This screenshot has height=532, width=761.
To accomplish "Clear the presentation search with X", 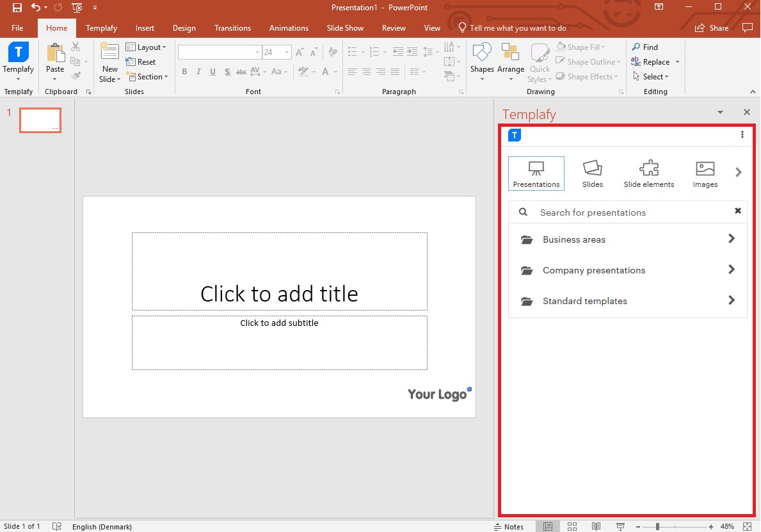I will [738, 211].
